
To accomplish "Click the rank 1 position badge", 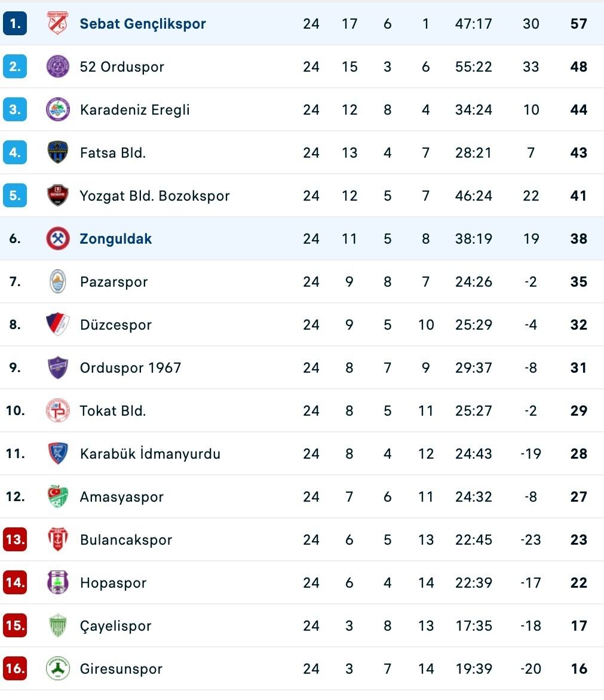I will pyautogui.click(x=15, y=24).
